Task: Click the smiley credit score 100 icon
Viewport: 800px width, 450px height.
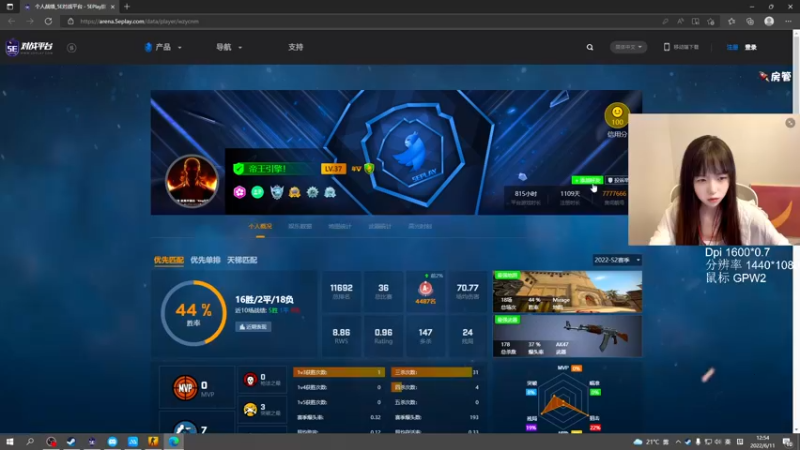Action: (x=617, y=116)
